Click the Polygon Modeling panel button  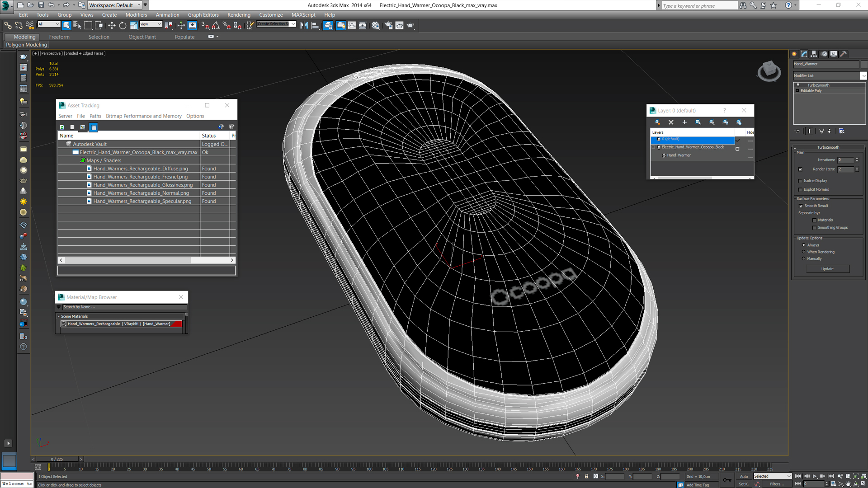pos(26,45)
